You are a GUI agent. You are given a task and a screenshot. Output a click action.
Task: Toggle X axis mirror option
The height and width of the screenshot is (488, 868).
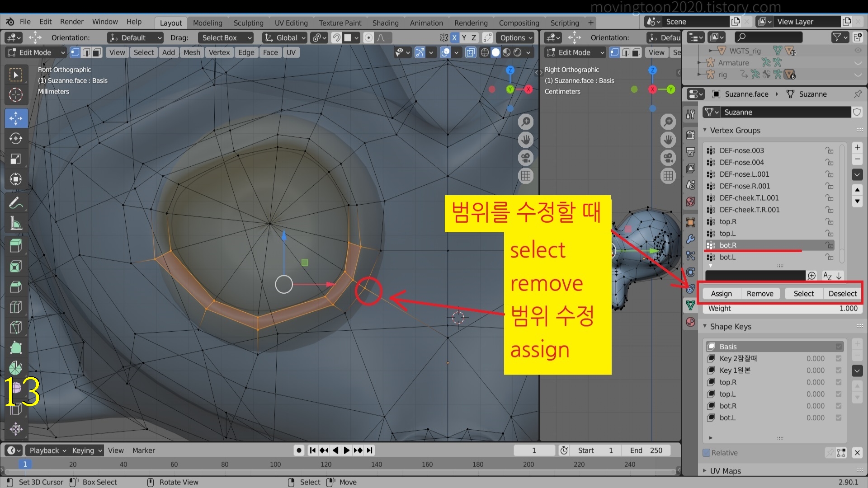tap(454, 38)
